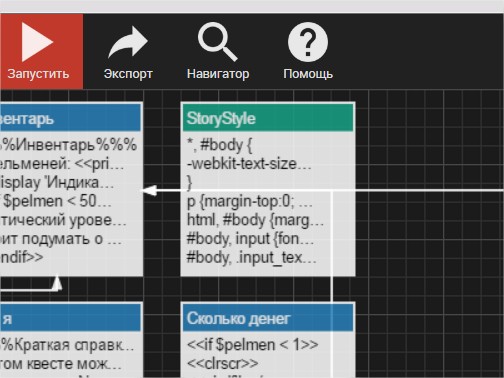This screenshot has height=378, width=504.
Task: Click the arrowhead pointing at Инвентарь passage
Action: tap(149, 191)
